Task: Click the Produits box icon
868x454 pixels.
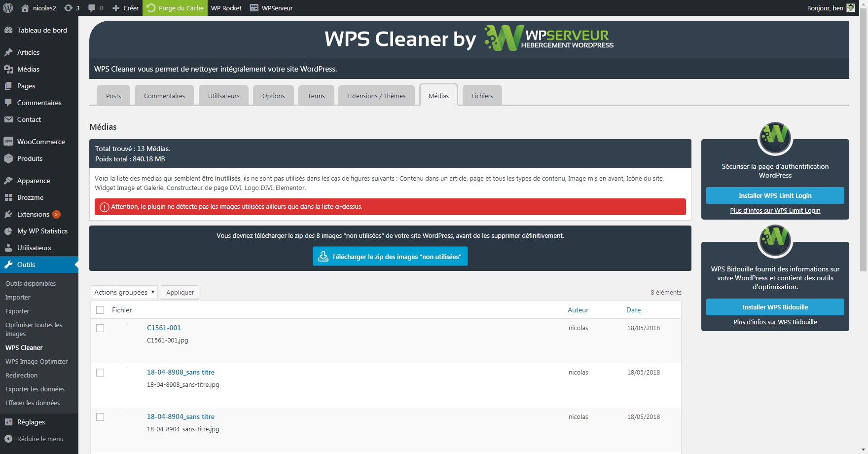Action: 8,158
